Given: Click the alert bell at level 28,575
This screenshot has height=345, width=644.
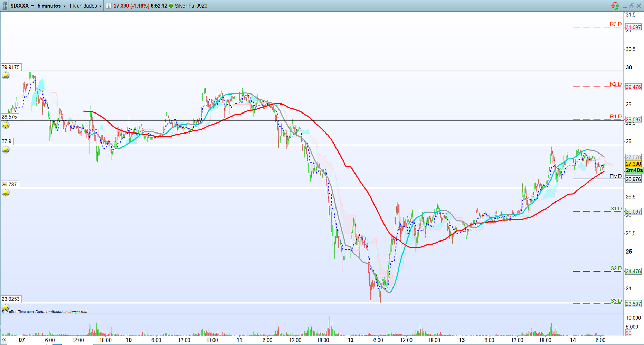Looking at the screenshot, I should [6, 125].
